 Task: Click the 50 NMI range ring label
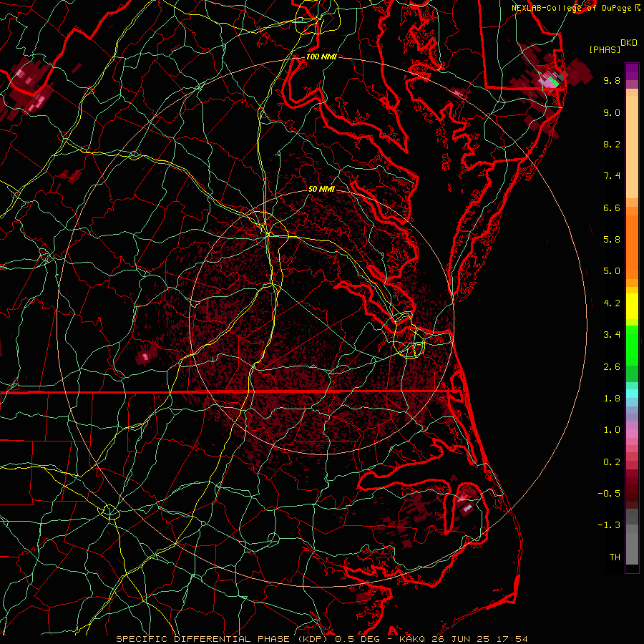point(321,189)
